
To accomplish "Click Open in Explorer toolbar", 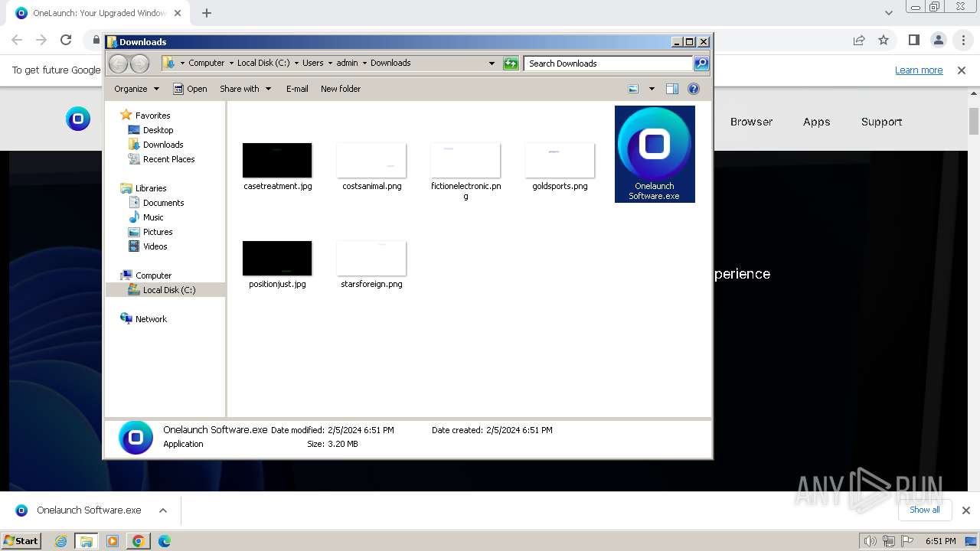I will click(190, 89).
